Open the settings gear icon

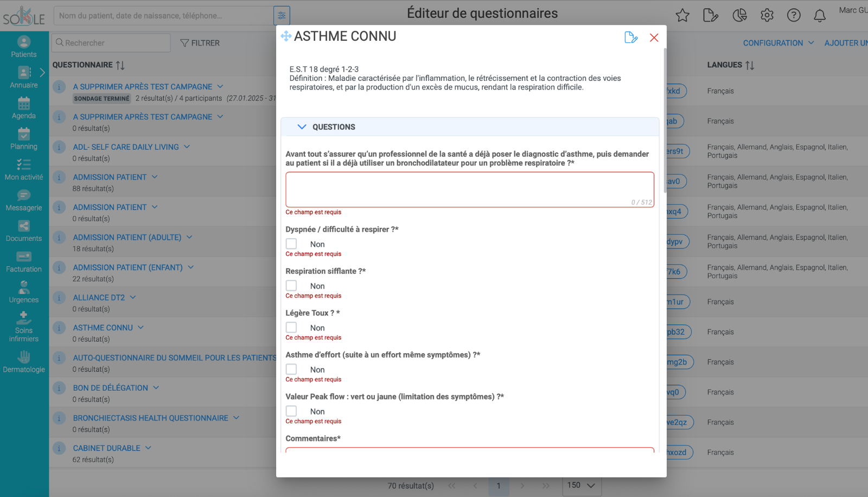pyautogui.click(x=767, y=15)
